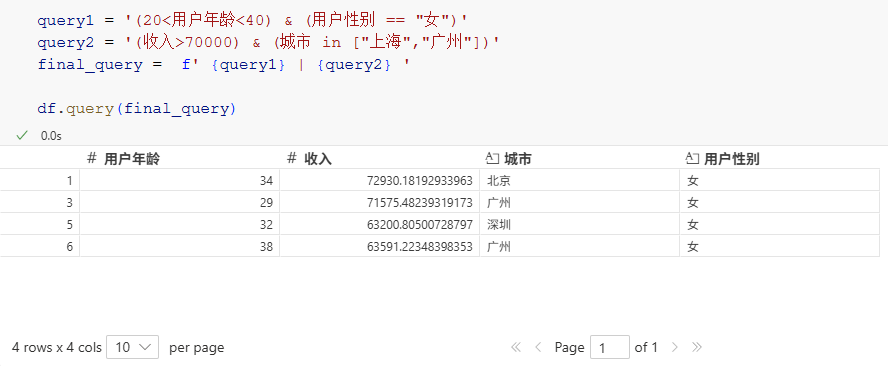888x366 pixels.
Task: Sort by 用户性别 column header
Action: tap(779, 159)
